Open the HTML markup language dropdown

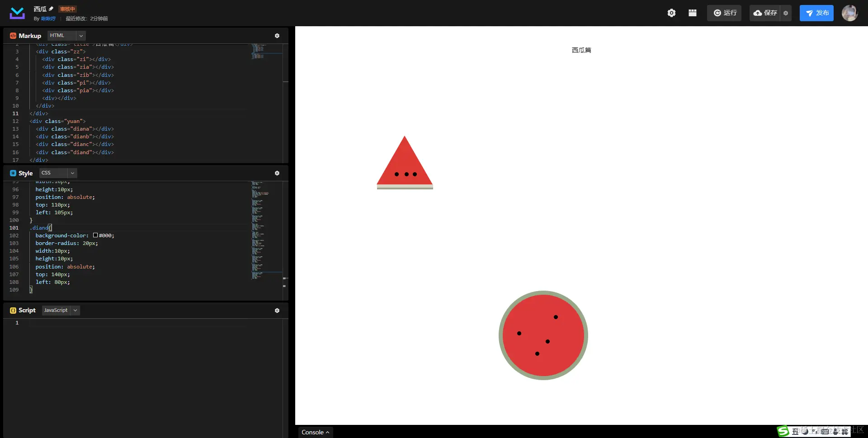pos(66,36)
